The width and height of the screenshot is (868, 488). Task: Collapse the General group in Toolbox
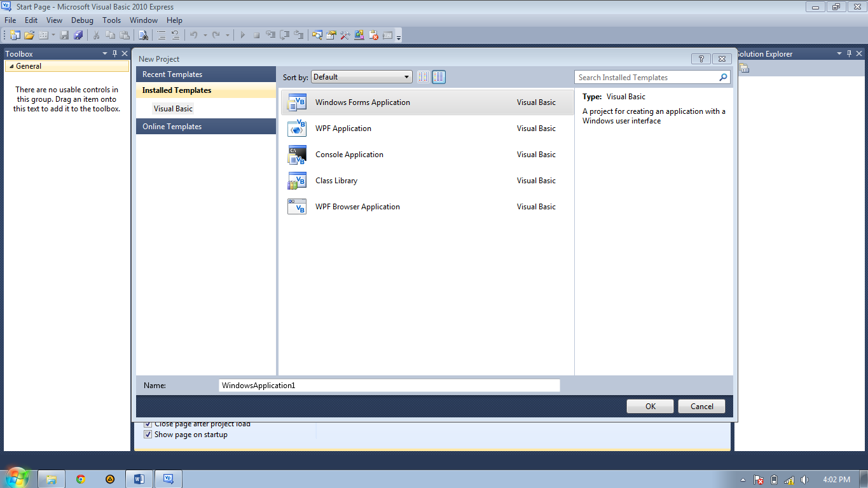point(11,66)
